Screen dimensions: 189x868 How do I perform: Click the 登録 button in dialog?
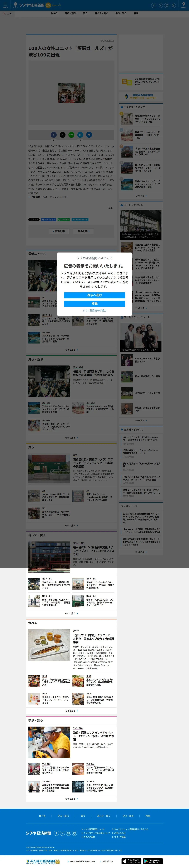(x=94, y=304)
